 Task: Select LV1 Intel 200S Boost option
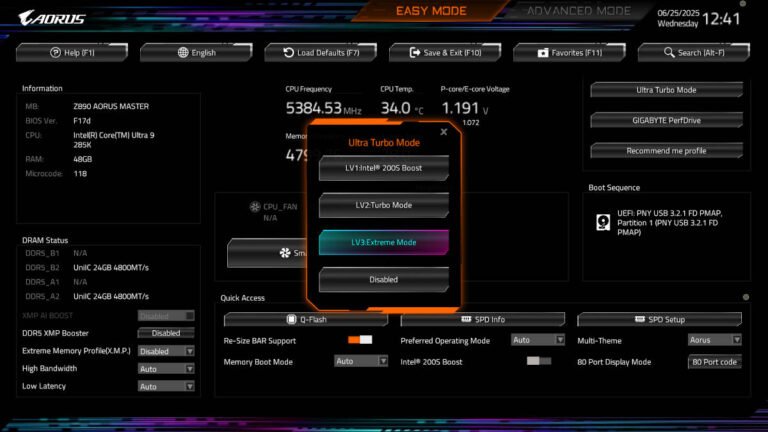coord(384,168)
